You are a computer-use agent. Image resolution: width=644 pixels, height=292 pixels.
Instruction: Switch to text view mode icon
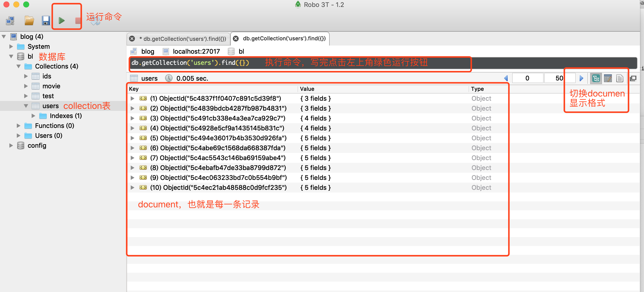pos(620,78)
